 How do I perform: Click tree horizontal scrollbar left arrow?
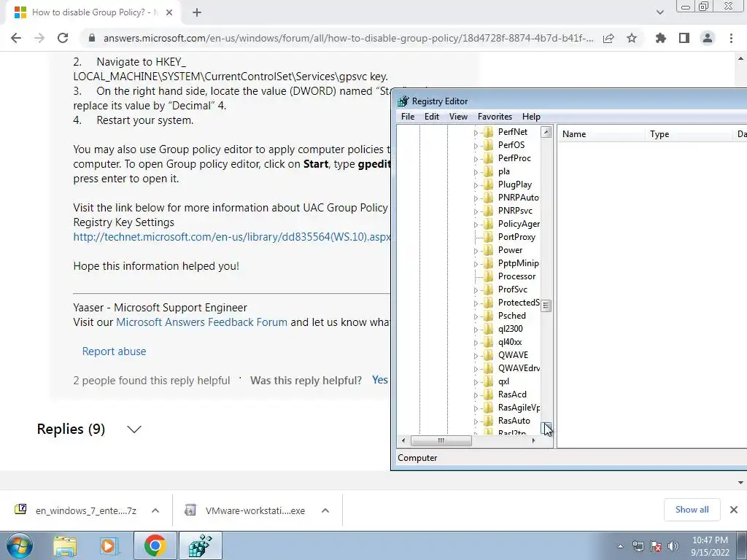(x=403, y=441)
